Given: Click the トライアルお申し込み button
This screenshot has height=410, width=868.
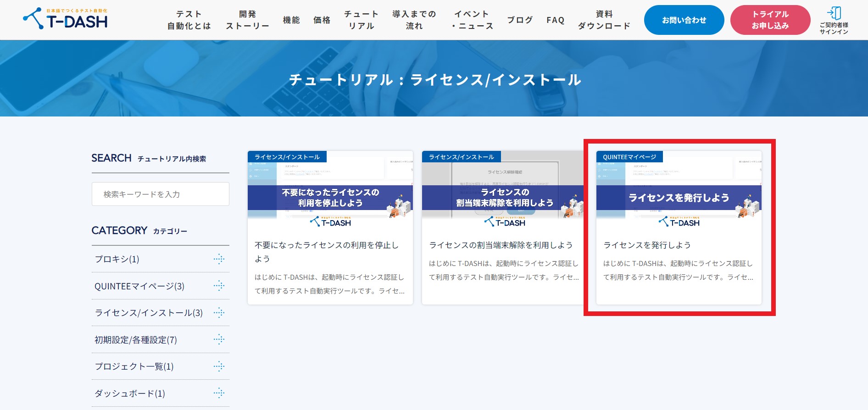Looking at the screenshot, I should coord(770,20).
